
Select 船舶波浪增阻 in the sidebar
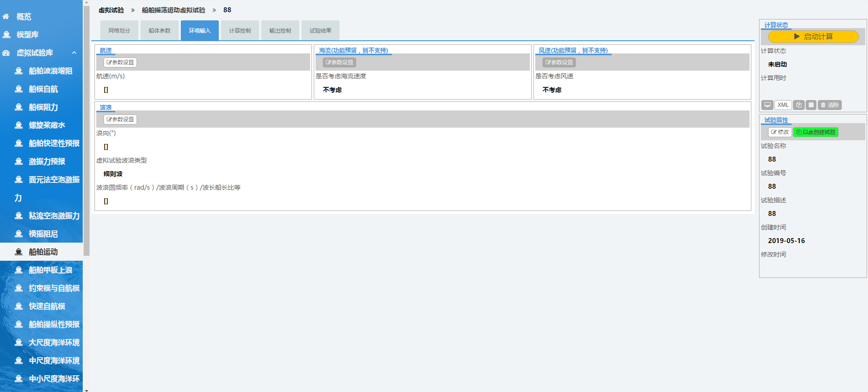50,71
